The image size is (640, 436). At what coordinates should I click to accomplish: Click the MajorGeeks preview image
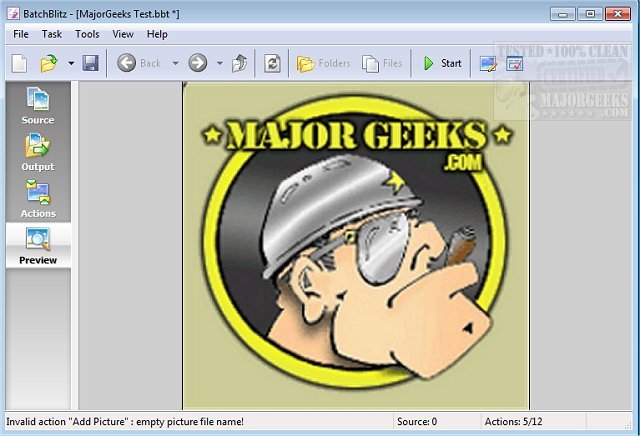point(356,246)
